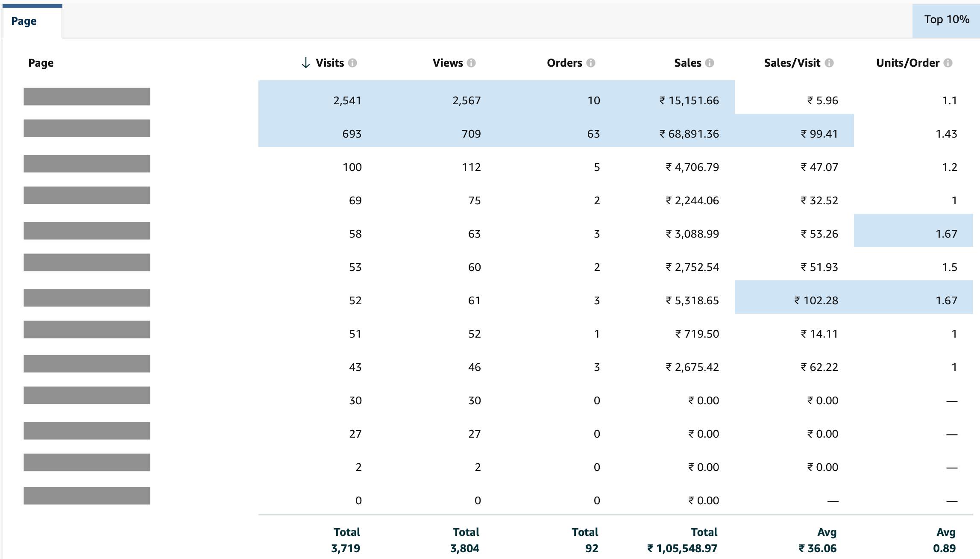This screenshot has height=559, width=980.
Task: Open the page entry with 693 visits
Action: (x=87, y=128)
